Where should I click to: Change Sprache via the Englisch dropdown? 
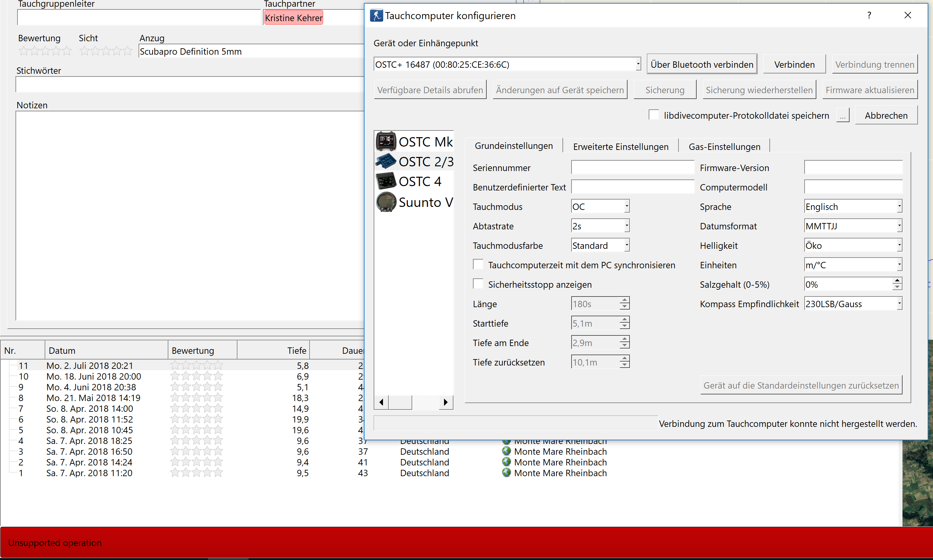click(899, 206)
